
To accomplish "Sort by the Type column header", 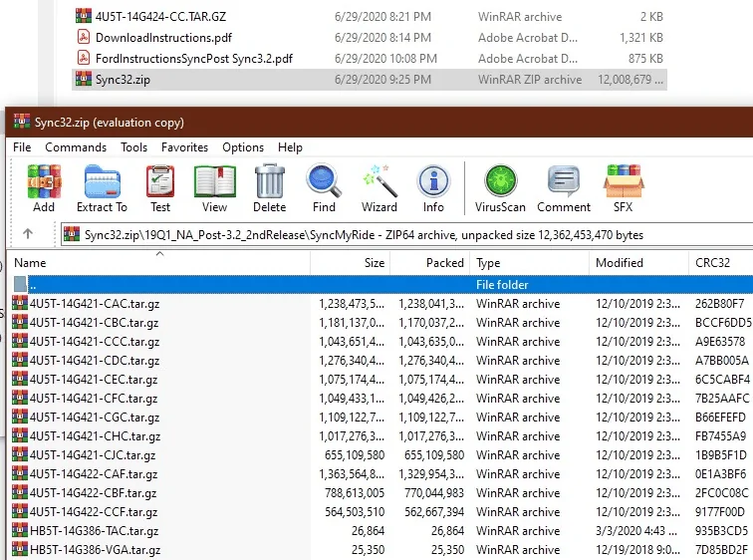I will click(x=529, y=263).
